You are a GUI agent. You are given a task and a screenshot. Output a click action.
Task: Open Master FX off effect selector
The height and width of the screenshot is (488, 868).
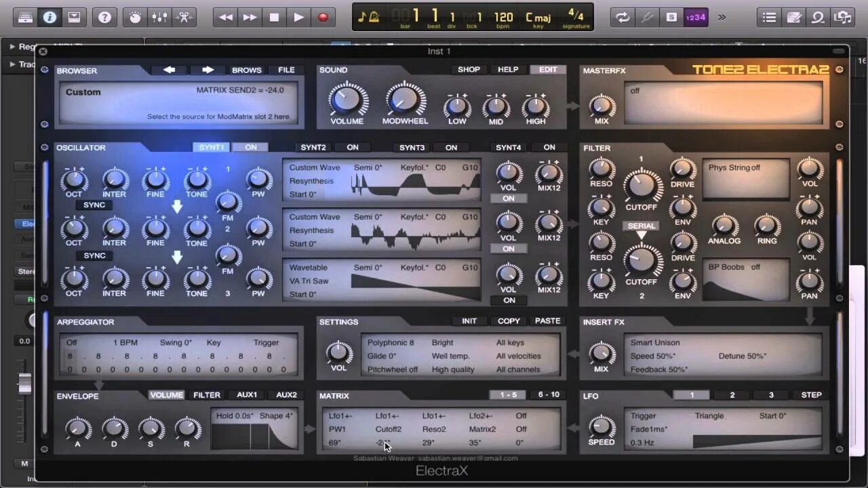coord(635,90)
